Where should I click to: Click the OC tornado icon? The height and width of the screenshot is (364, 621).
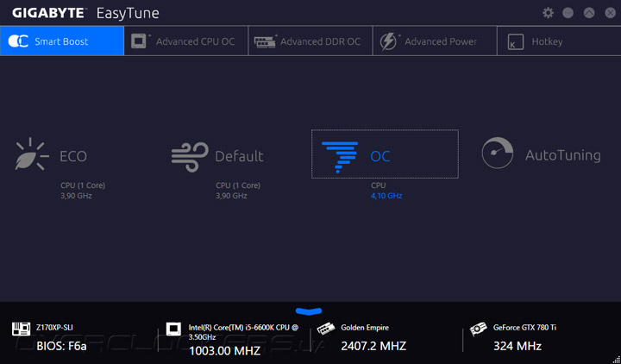click(x=340, y=157)
